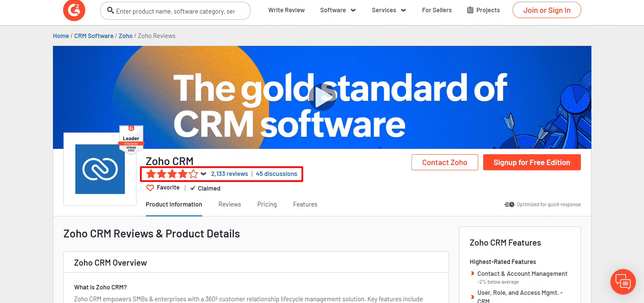
Task: Click the Zoho CRM Features heading
Action: (505, 243)
